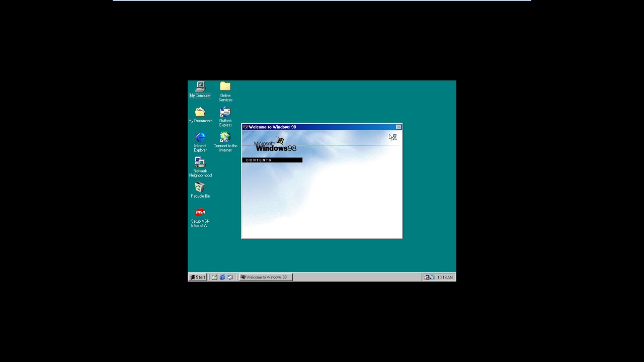Click the second system tray icon
This screenshot has height=362, width=644.
(432, 277)
